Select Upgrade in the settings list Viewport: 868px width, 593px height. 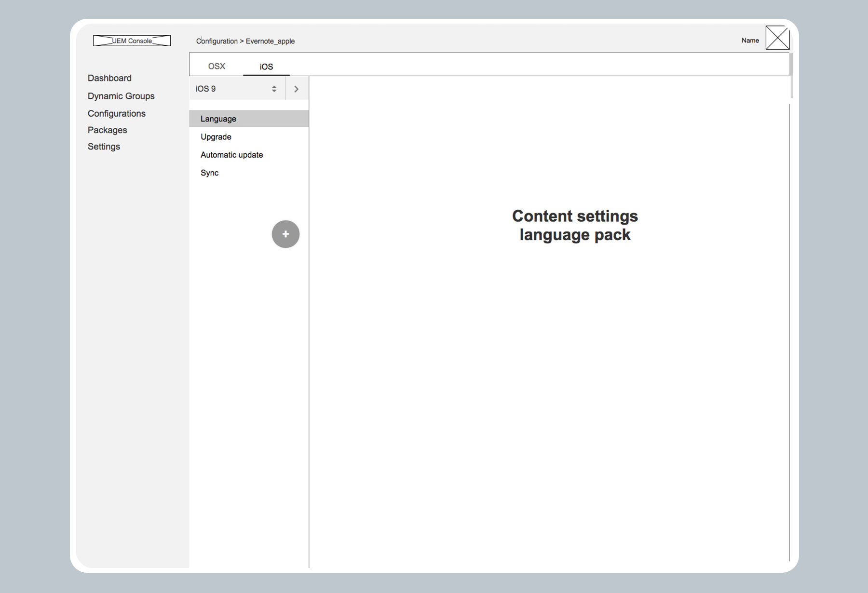point(216,137)
